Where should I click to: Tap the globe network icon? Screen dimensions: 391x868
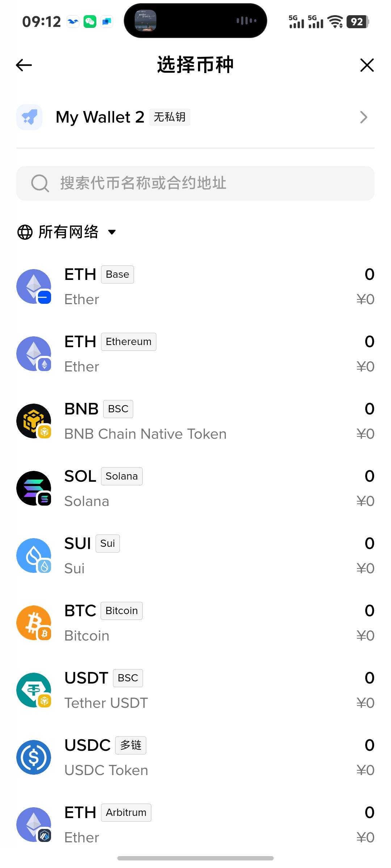tap(25, 232)
